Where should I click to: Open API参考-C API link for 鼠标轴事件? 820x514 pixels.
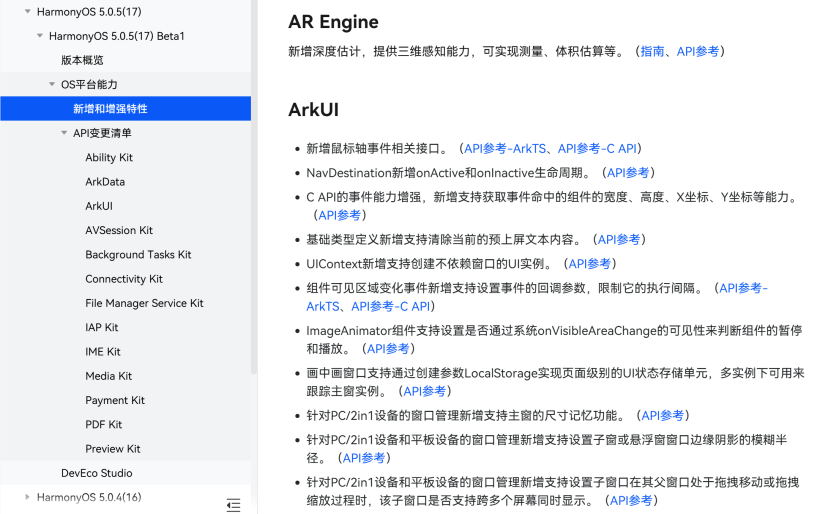(597, 149)
